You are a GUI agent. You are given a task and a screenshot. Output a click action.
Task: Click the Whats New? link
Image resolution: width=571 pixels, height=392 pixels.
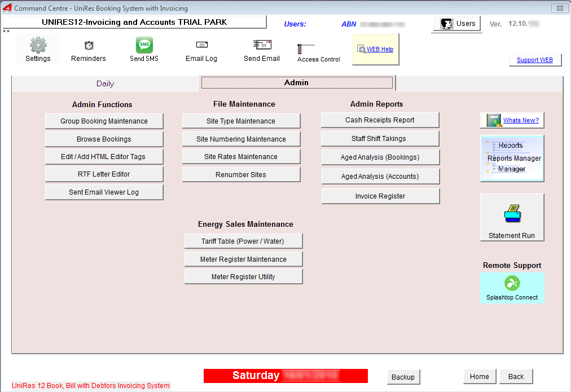pos(521,120)
